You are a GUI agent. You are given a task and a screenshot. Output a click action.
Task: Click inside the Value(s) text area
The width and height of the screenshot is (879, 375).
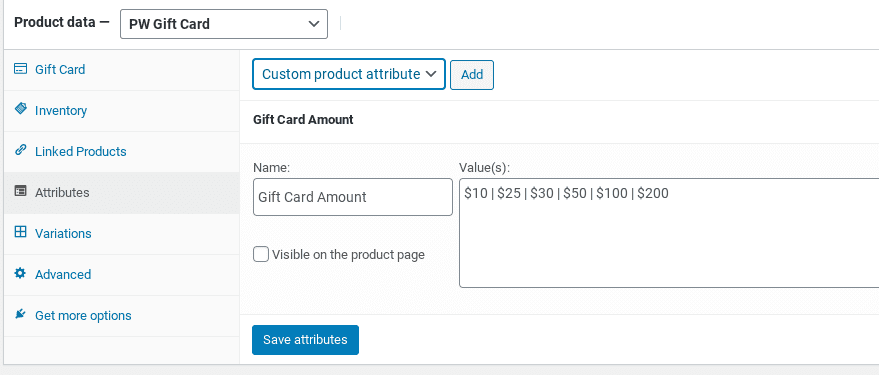point(669,233)
